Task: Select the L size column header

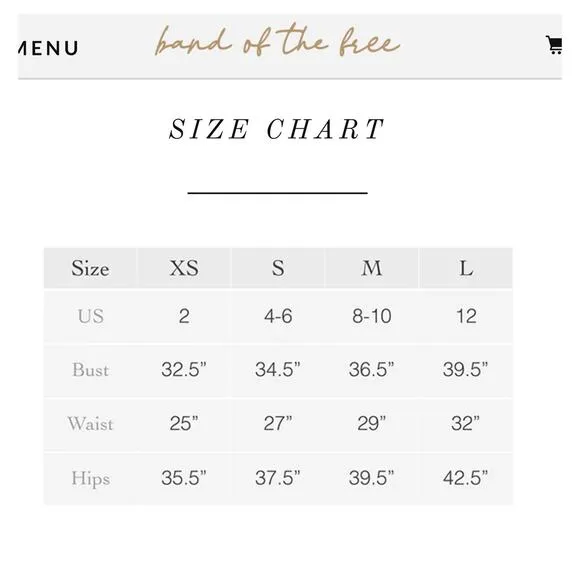Action: pos(466,268)
